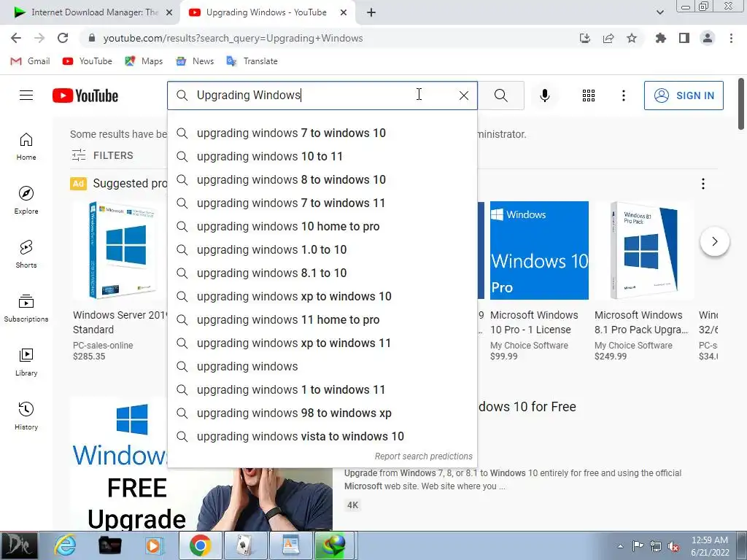Open Subscriptions in the sidebar
The width and height of the screenshot is (747, 560).
tap(26, 308)
